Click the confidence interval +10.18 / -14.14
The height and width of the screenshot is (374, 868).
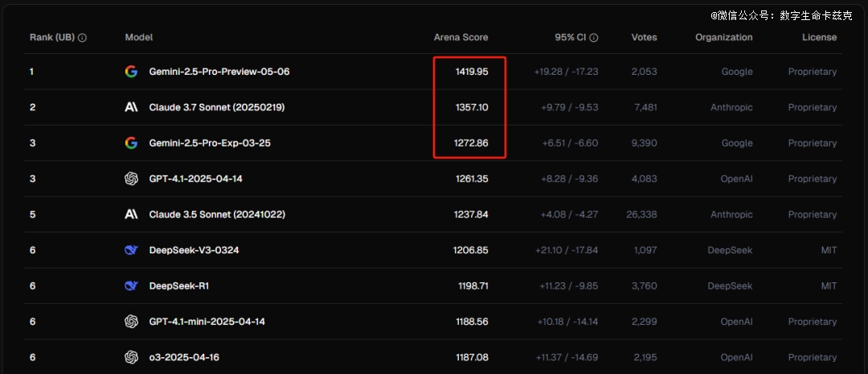(567, 322)
